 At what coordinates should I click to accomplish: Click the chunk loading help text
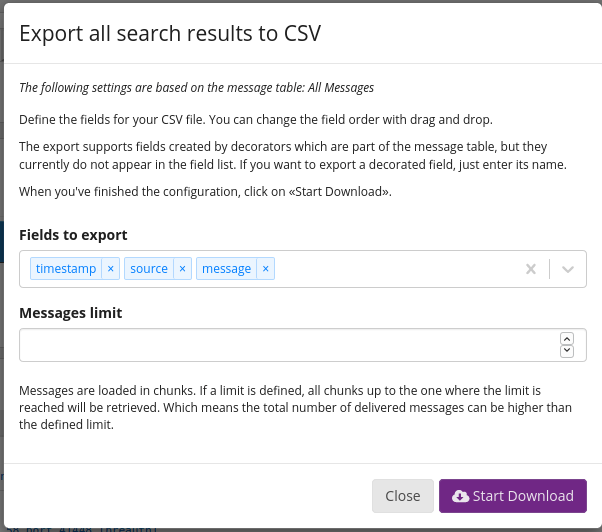pyautogui.click(x=293, y=406)
